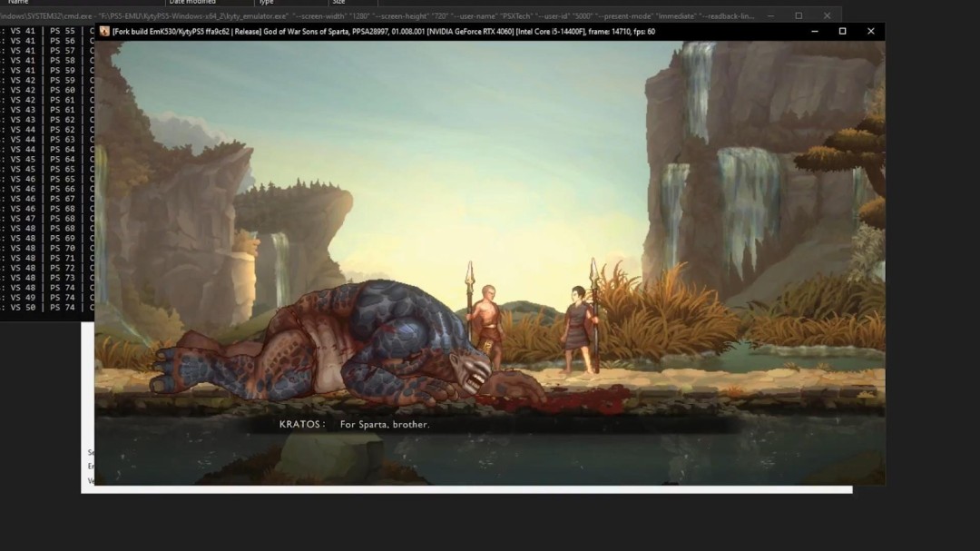Click the cmd.exe title bar command path
This screenshot has height=551, width=980.
(x=377, y=15)
